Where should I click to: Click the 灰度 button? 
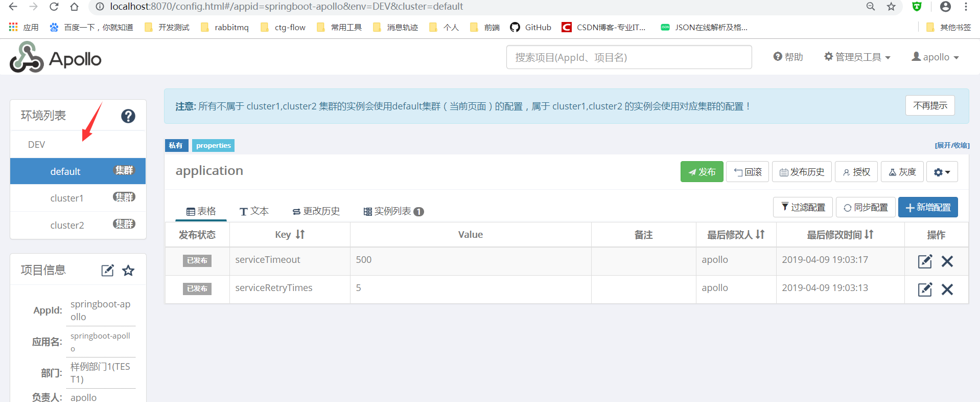pyautogui.click(x=902, y=172)
